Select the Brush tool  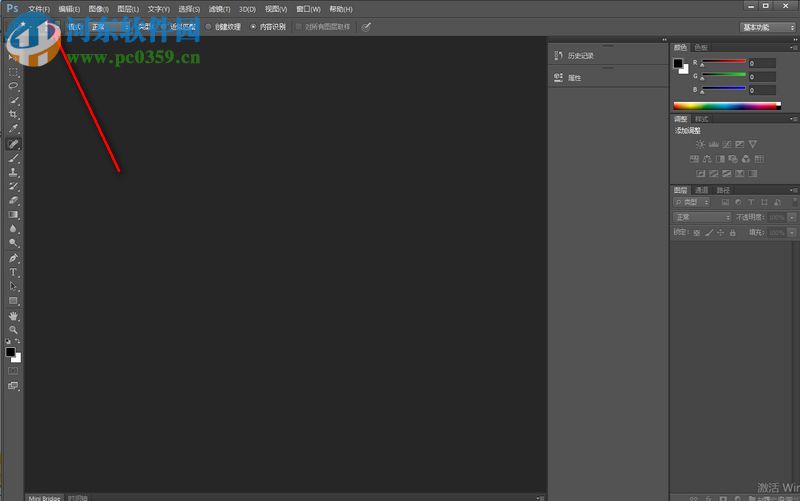[13, 158]
